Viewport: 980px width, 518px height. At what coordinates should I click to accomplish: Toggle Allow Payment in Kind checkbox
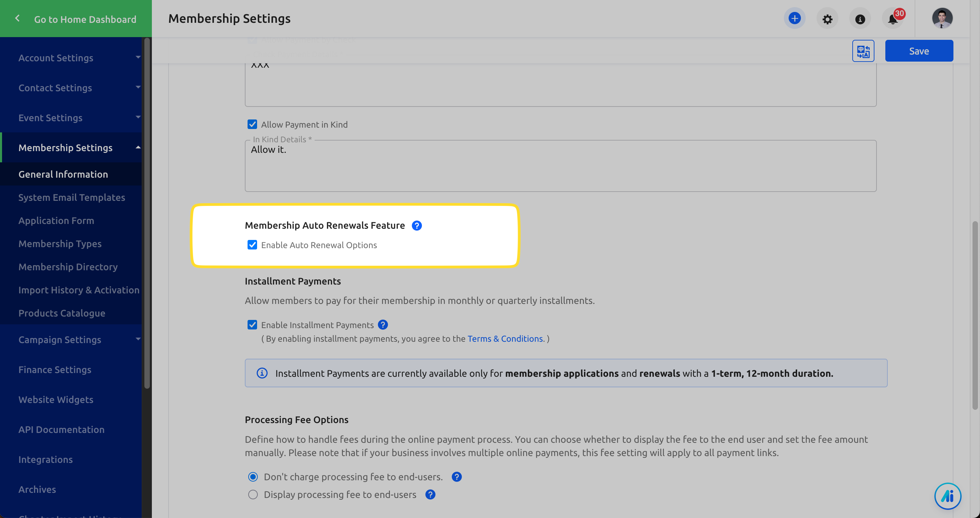click(x=252, y=124)
